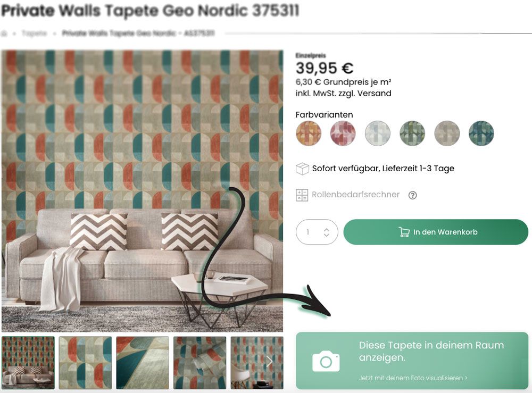Click the question mark help icon
Screen dimensions: 532x393
413,195
